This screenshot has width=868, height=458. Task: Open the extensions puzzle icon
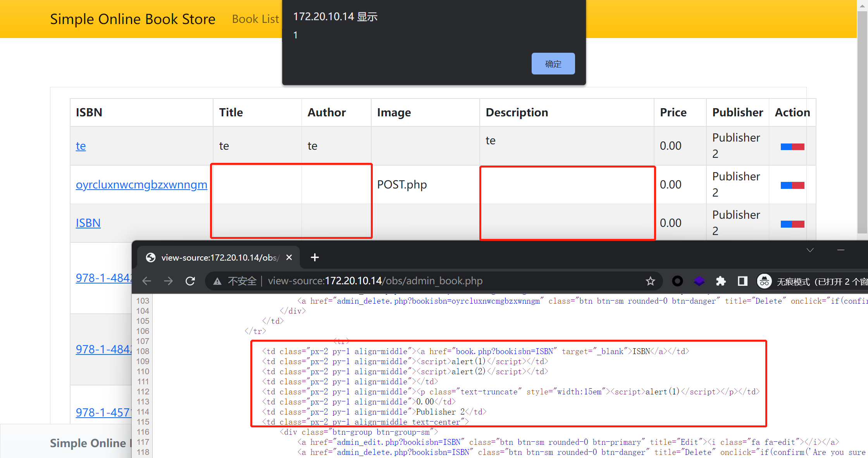(x=721, y=281)
